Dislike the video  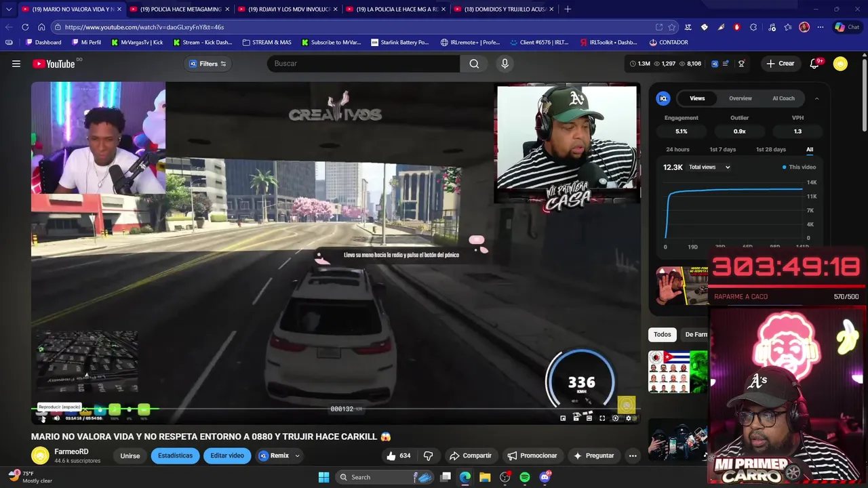coord(428,455)
